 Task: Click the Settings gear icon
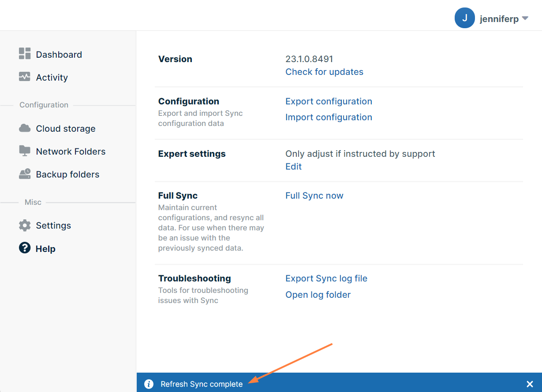(x=25, y=226)
